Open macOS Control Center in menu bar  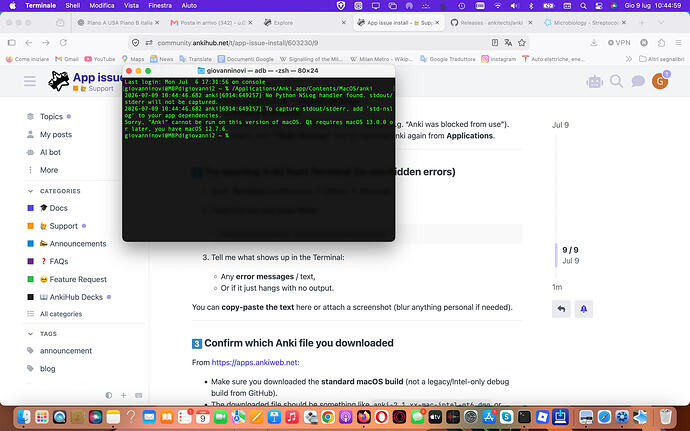[598, 6]
